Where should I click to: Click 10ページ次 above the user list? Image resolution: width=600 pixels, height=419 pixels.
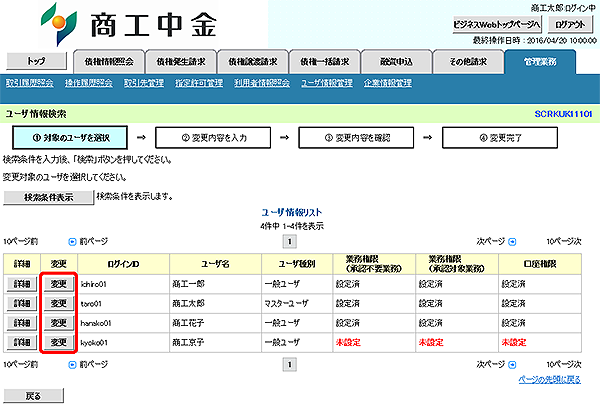point(564,241)
